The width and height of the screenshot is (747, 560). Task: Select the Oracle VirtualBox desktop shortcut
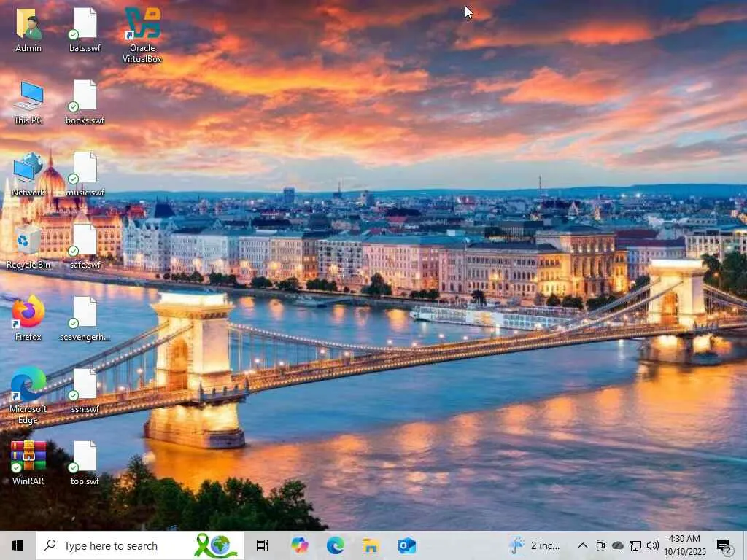[142, 35]
